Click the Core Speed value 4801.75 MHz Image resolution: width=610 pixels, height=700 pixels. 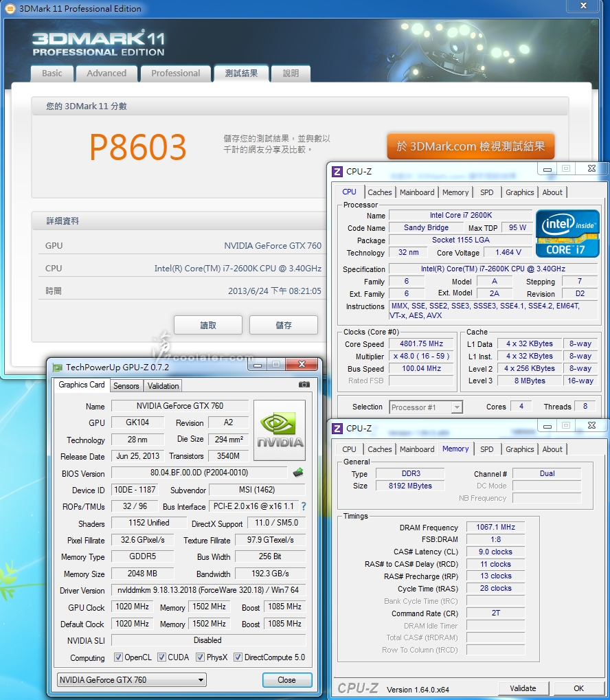tap(421, 343)
